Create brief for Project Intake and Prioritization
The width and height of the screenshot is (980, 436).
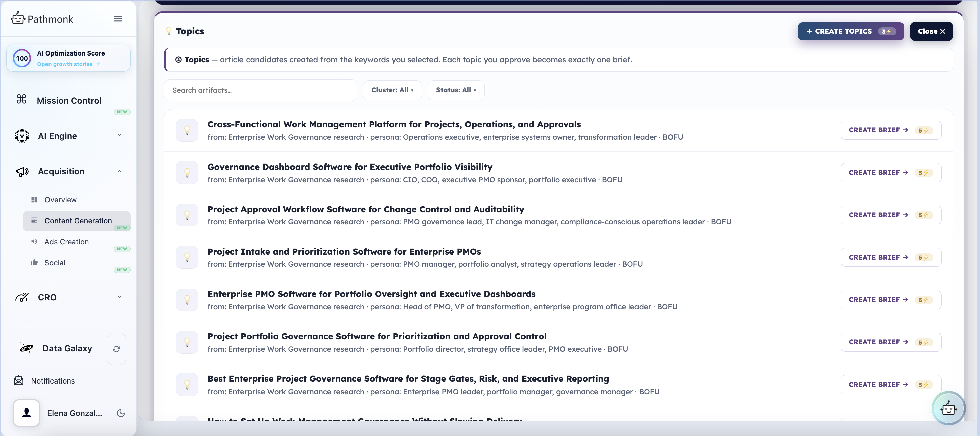click(x=891, y=257)
